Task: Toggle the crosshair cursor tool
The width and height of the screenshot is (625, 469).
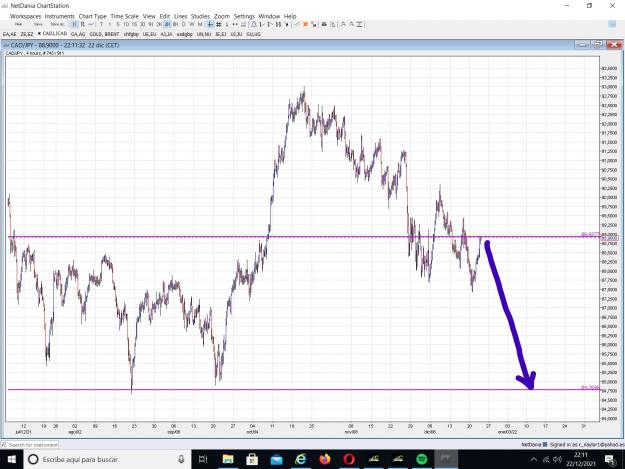Action: click(210, 24)
